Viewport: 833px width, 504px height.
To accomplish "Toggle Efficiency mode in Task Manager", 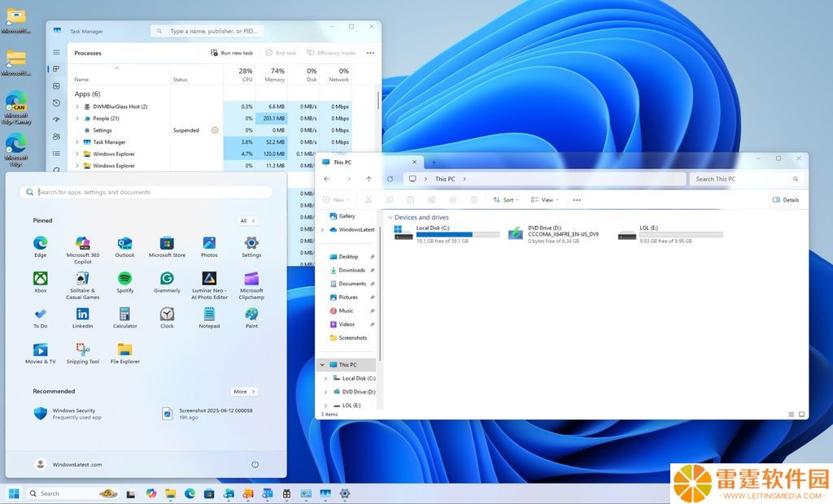I will click(x=331, y=53).
